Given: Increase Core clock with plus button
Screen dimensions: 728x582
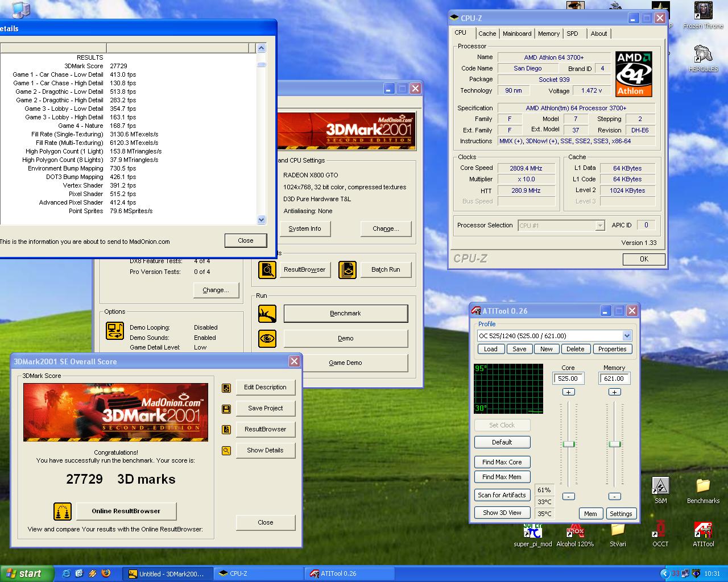Looking at the screenshot, I should click(568, 392).
